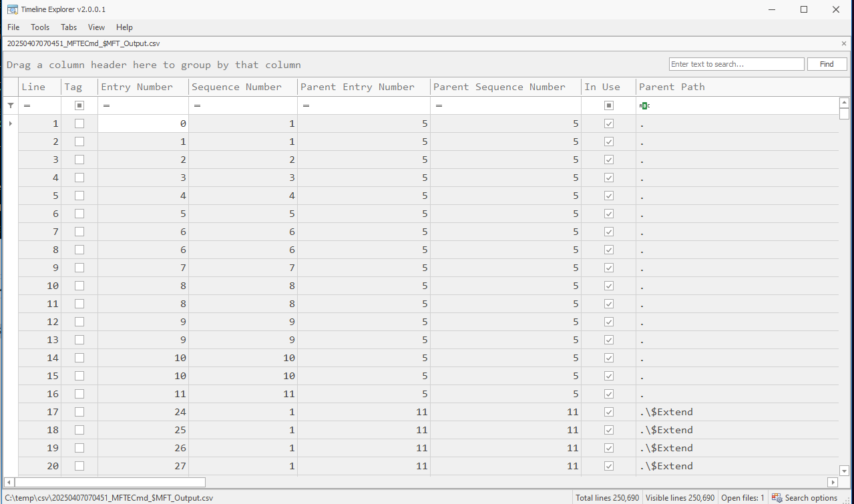
Task: Sort by the Parent Entry Number column header
Action: [x=364, y=87]
